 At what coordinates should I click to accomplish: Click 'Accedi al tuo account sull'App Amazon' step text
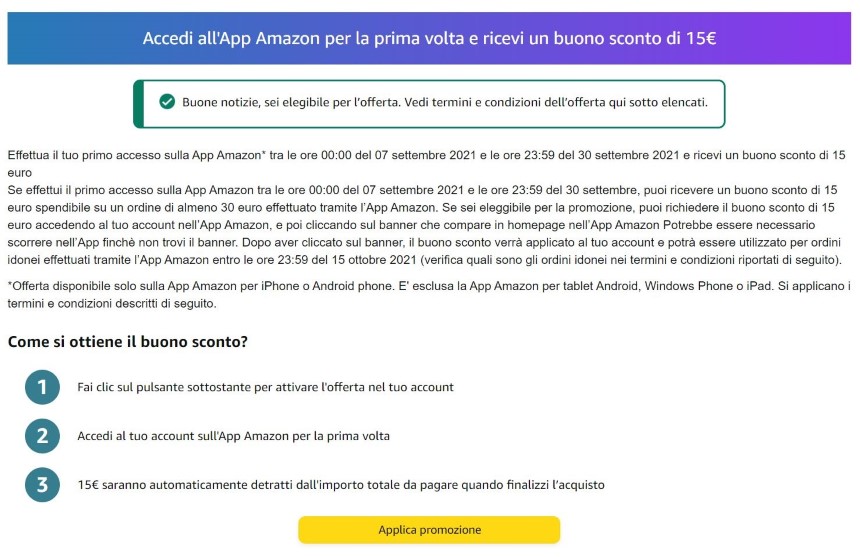click(234, 436)
